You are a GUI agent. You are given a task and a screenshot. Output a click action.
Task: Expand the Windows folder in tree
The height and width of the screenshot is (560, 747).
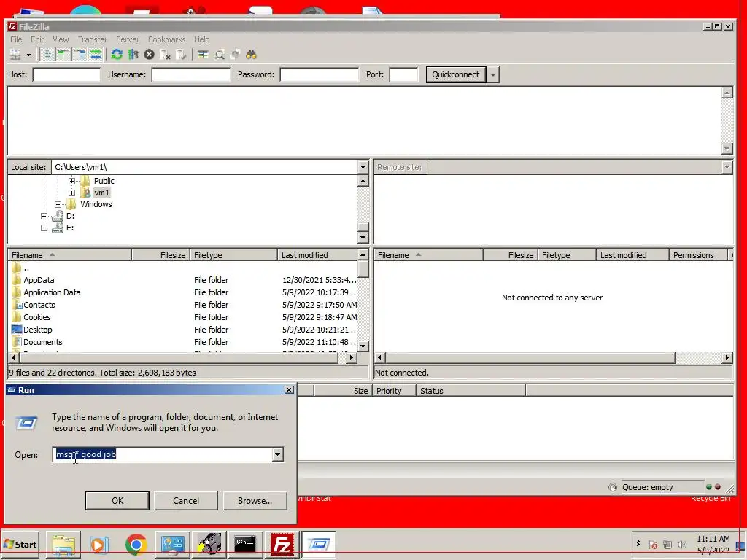(x=58, y=204)
